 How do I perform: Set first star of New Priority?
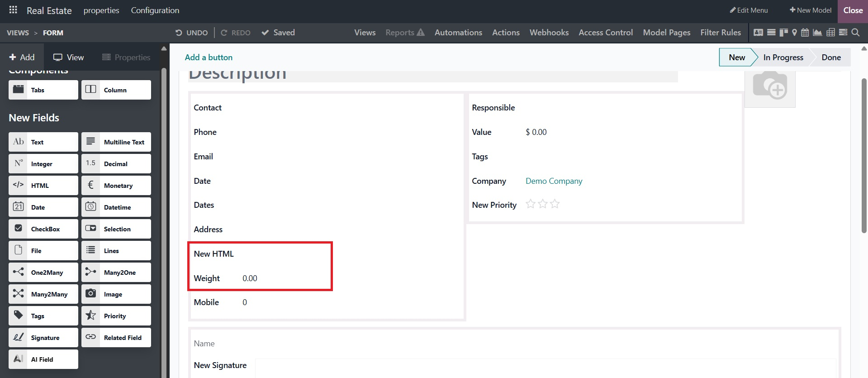[x=531, y=204]
